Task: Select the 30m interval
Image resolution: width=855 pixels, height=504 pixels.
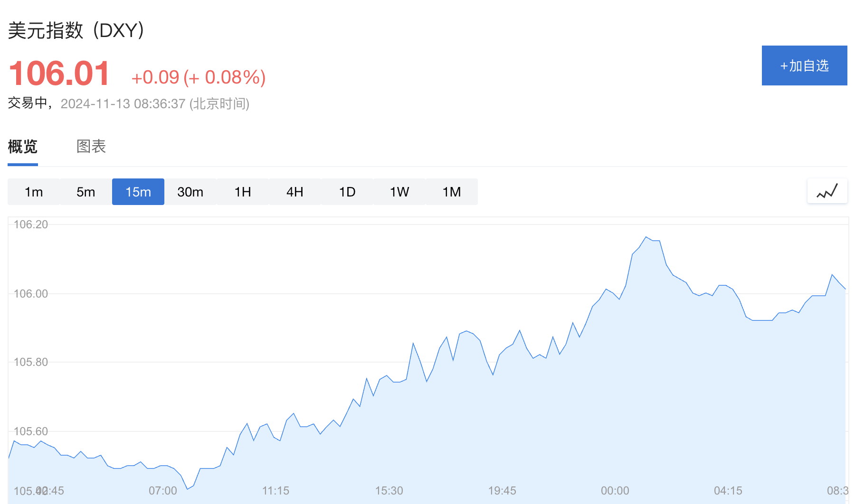Action: pyautogui.click(x=190, y=192)
